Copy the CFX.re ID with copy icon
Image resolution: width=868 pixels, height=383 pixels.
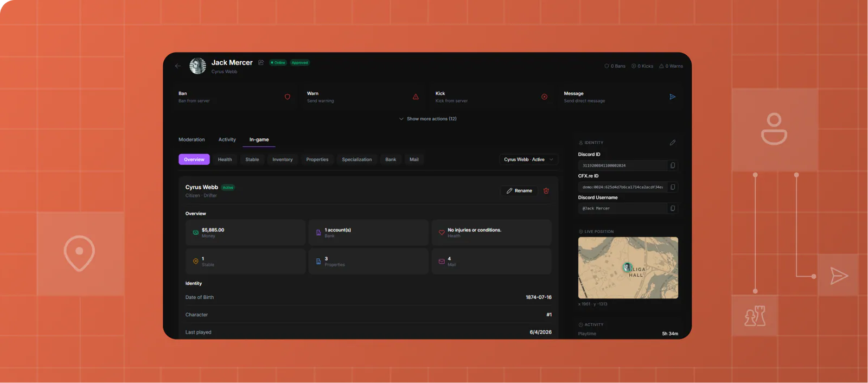673,187
